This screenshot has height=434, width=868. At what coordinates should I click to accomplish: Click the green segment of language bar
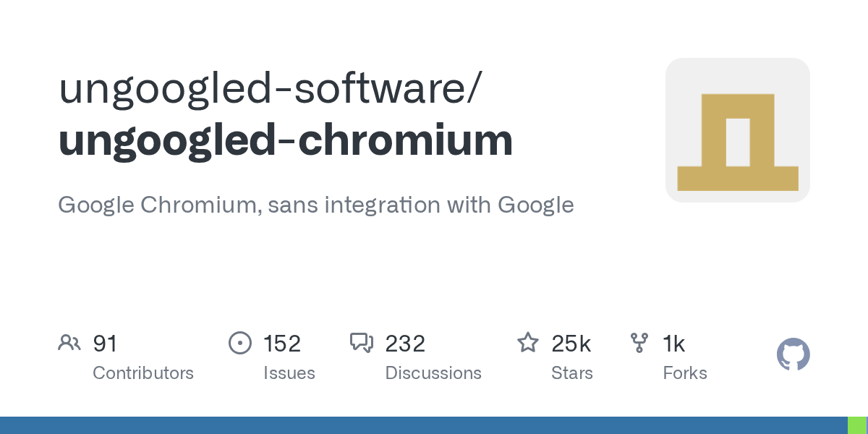[857, 425]
